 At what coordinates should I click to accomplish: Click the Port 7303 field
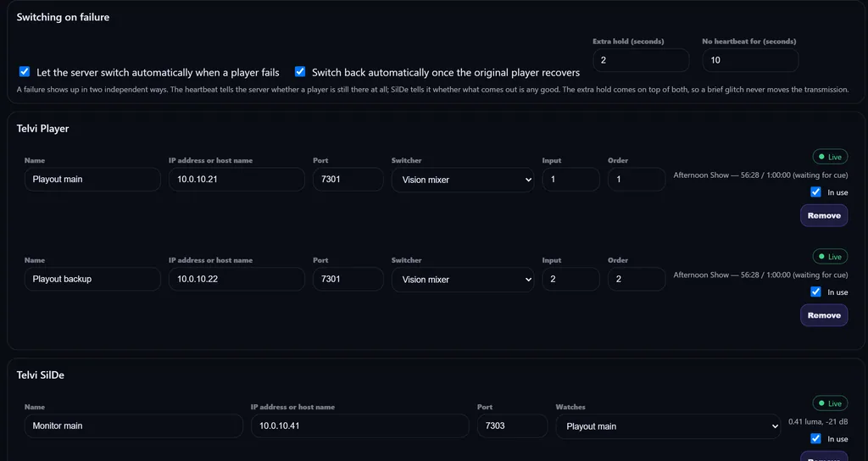pyautogui.click(x=512, y=425)
